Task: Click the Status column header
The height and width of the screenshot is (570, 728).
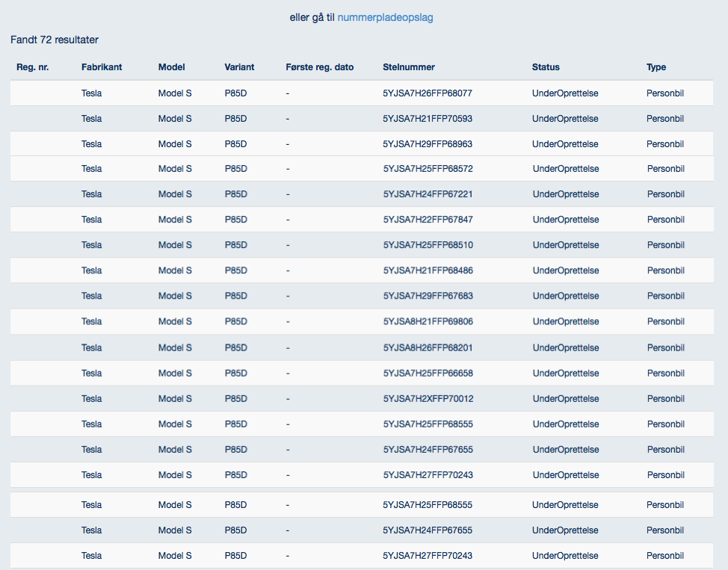Action: click(546, 67)
